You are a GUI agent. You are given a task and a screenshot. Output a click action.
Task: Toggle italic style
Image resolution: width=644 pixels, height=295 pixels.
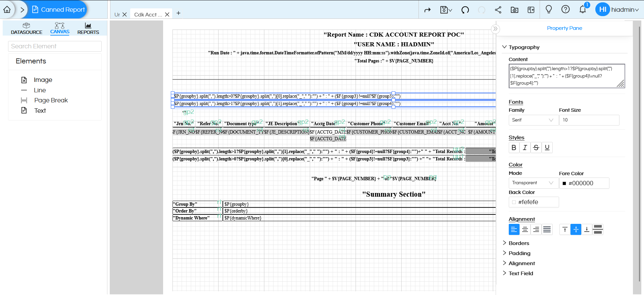coord(525,148)
